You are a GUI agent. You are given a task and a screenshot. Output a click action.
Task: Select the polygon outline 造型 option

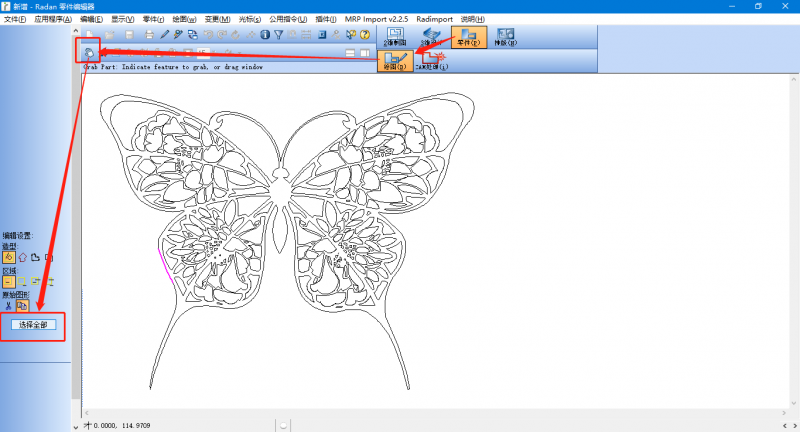22,257
